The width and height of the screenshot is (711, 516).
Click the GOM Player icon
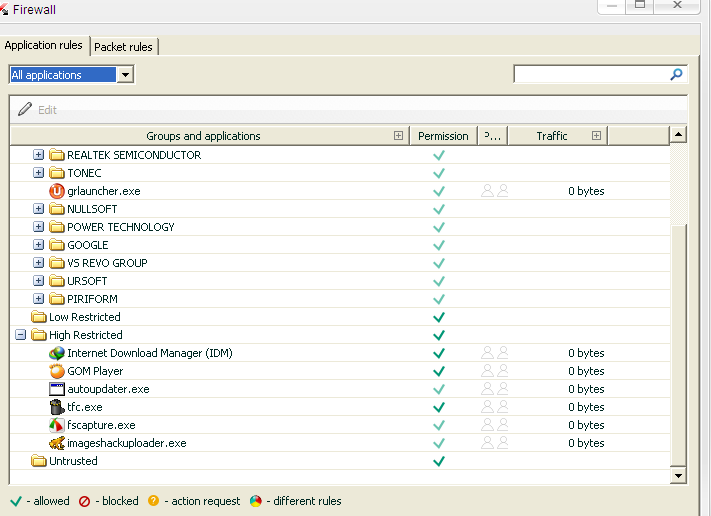coord(57,371)
